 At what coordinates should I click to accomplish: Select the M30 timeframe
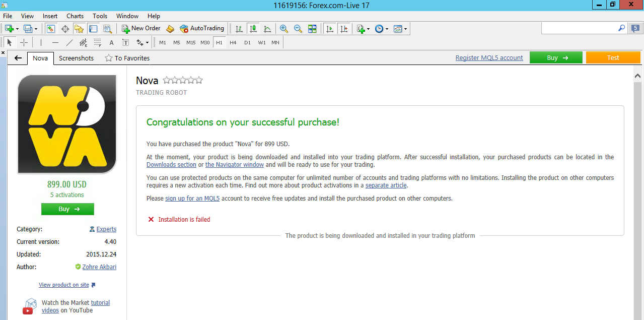(205, 43)
